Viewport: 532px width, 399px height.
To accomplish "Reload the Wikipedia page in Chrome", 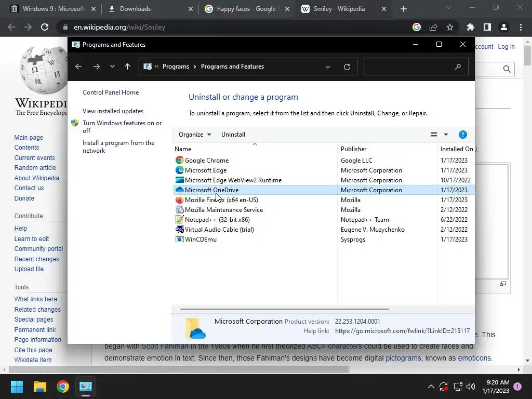I will pyautogui.click(x=45, y=27).
